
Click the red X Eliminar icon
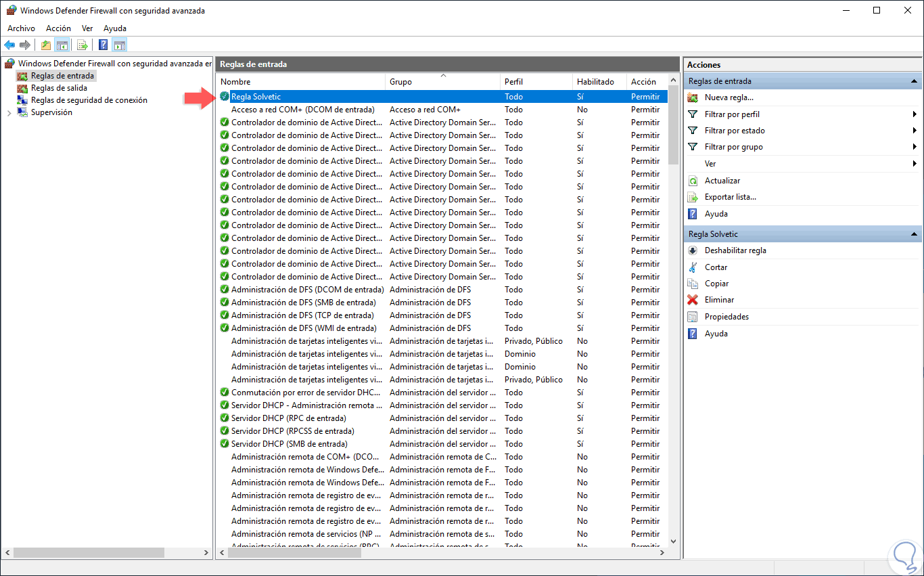[693, 300]
